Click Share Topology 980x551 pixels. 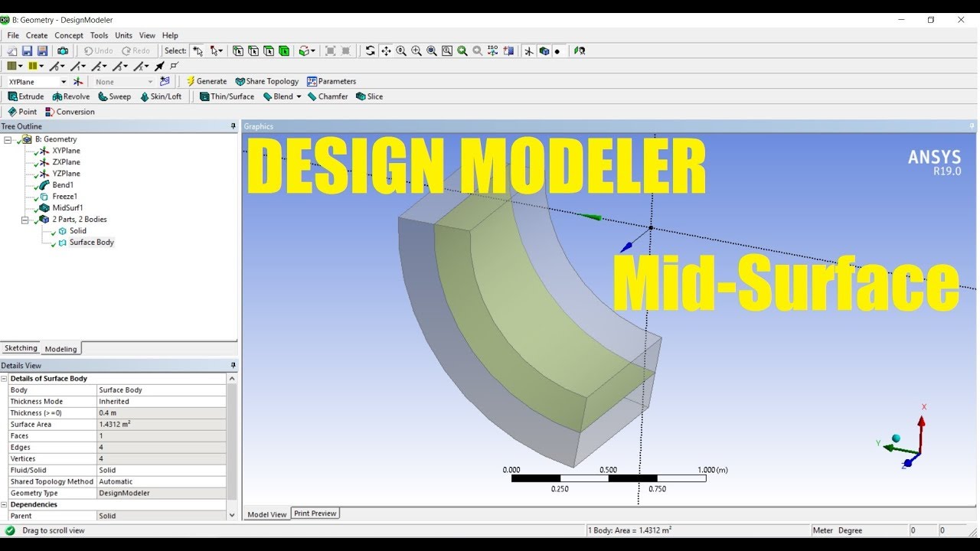pos(266,81)
